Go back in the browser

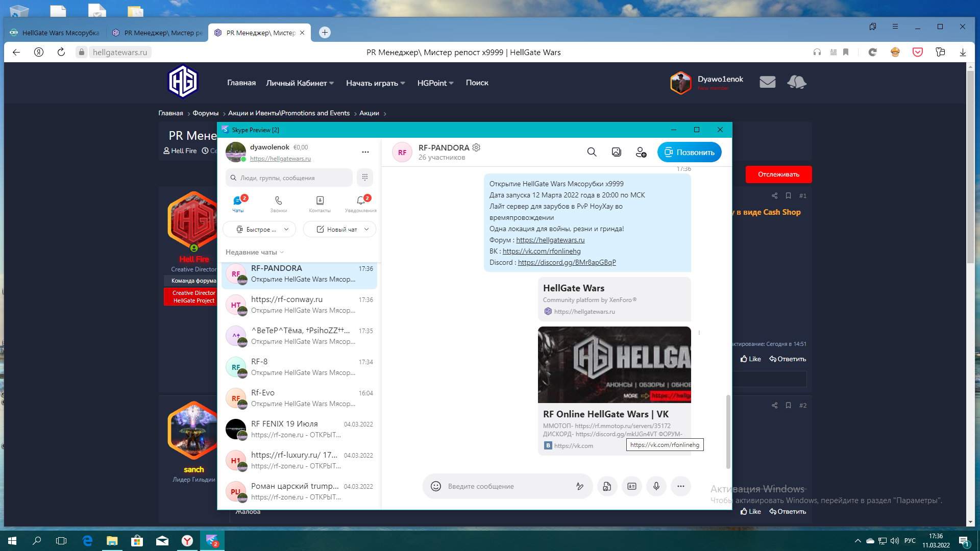pos(16,52)
